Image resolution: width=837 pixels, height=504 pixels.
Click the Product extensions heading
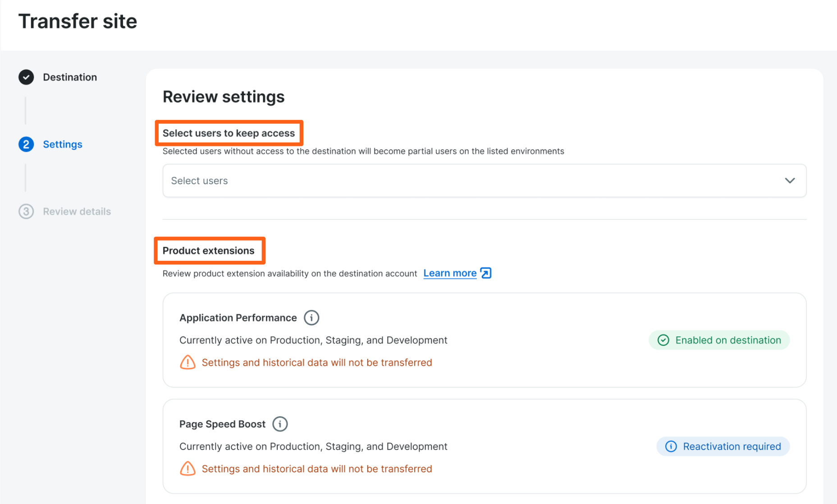coord(208,251)
